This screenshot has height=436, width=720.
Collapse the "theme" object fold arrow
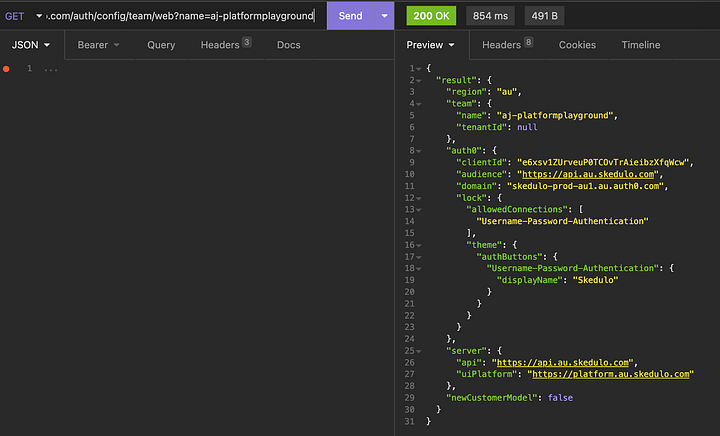pyautogui.click(x=419, y=246)
